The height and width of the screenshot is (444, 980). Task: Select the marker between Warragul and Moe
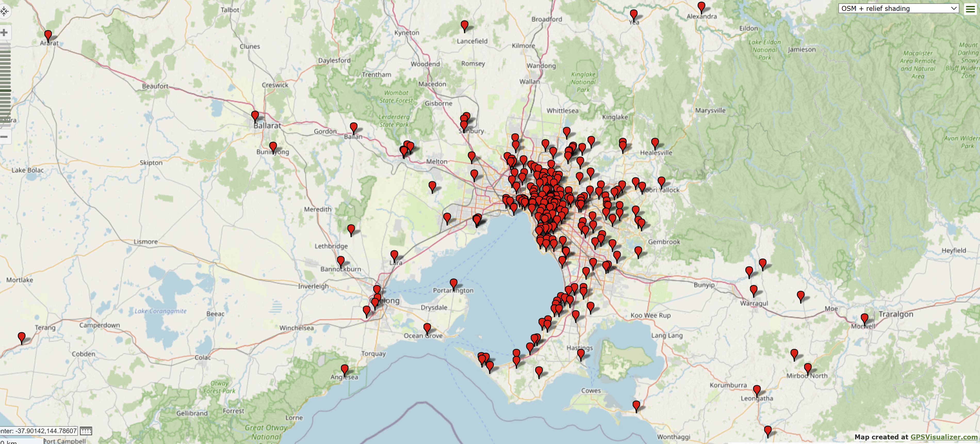pyautogui.click(x=801, y=297)
